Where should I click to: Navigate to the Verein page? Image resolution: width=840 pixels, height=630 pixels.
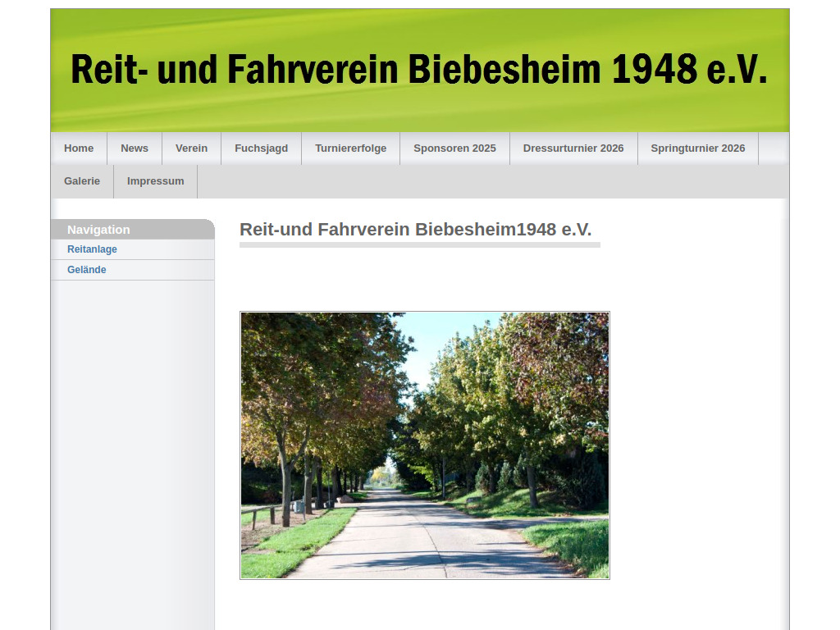click(x=192, y=148)
